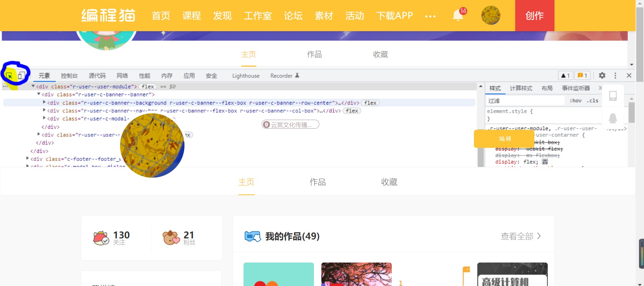This screenshot has width=644, height=286.
Task: Expand the banner--background div node
Action: (44, 102)
